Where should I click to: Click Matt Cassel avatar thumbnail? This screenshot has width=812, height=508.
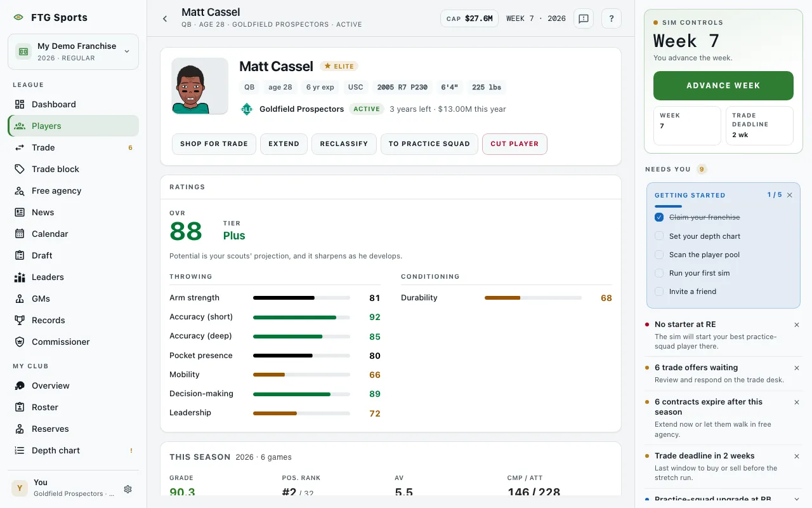[200, 86]
